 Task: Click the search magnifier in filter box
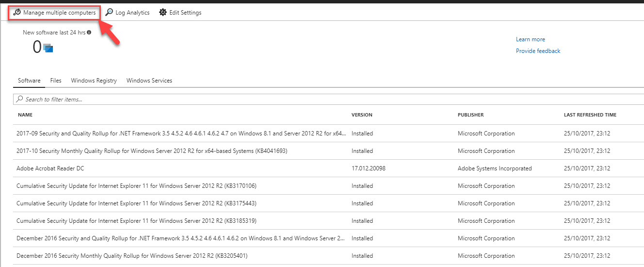pyautogui.click(x=20, y=99)
